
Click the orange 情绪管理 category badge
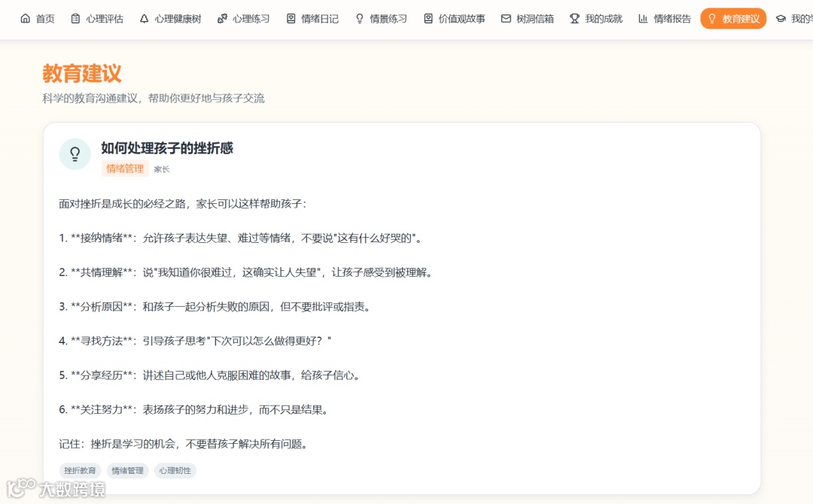click(x=125, y=169)
